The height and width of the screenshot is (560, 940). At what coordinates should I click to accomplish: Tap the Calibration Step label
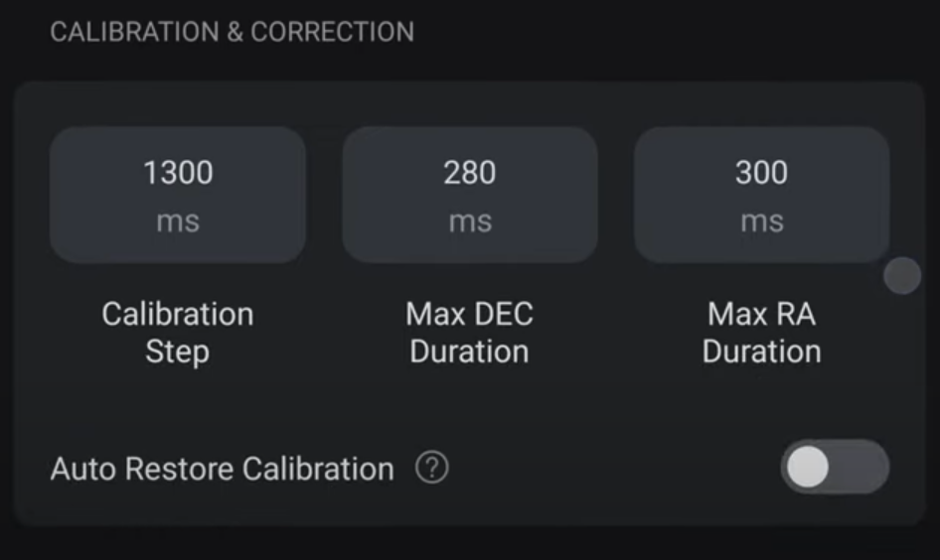[178, 333]
